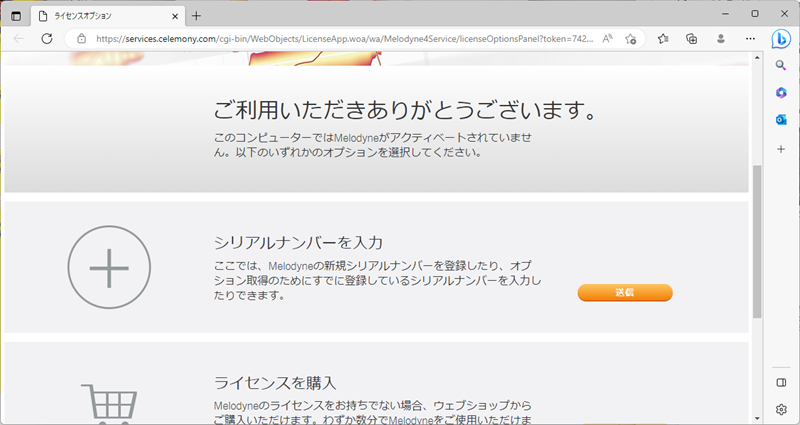The height and width of the screenshot is (425, 800).
Task: Click the plus circle icon for serial number
Action: (x=109, y=267)
